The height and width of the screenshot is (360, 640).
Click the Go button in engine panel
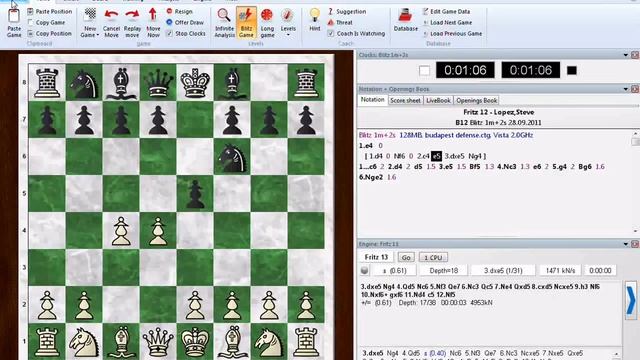pos(406,258)
